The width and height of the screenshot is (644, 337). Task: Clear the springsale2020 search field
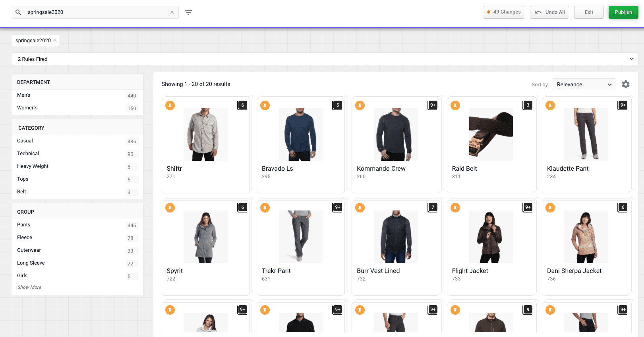click(172, 12)
